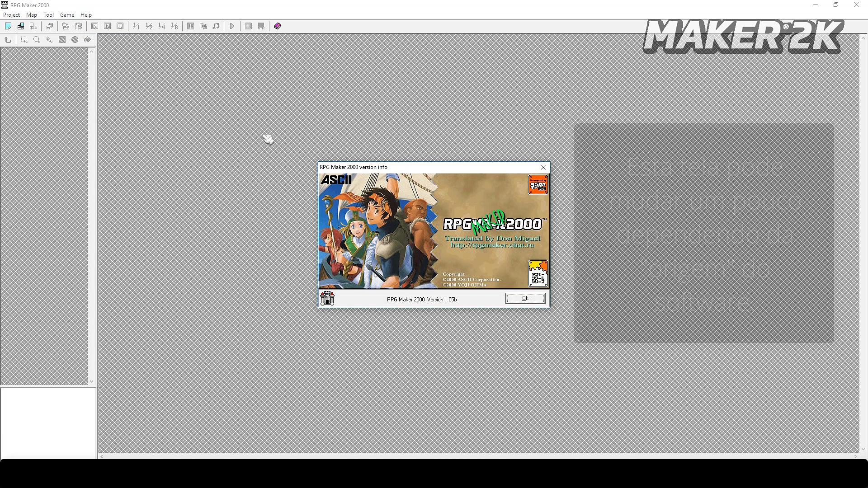Image resolution: width=868 pixels, height=488 pixels.
Task: Select the rectangular selection tool
Action: [x=24, y=40]
